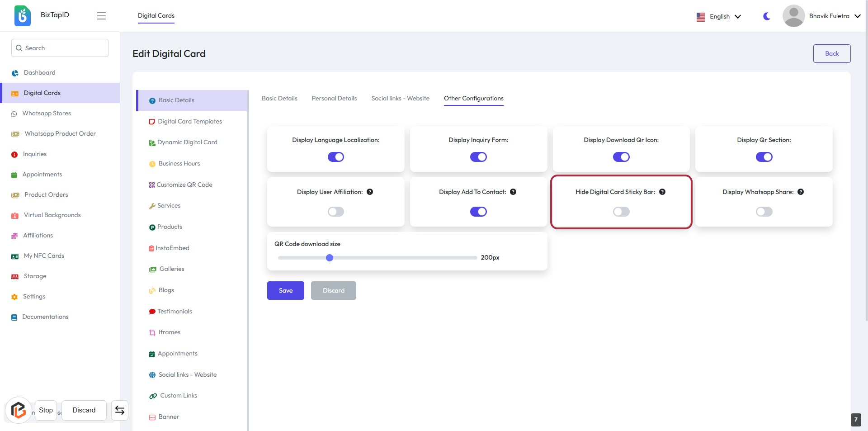Click the swap arrows icon in recorder bar
Screen dimensions: 868x431
click(120, 410)
